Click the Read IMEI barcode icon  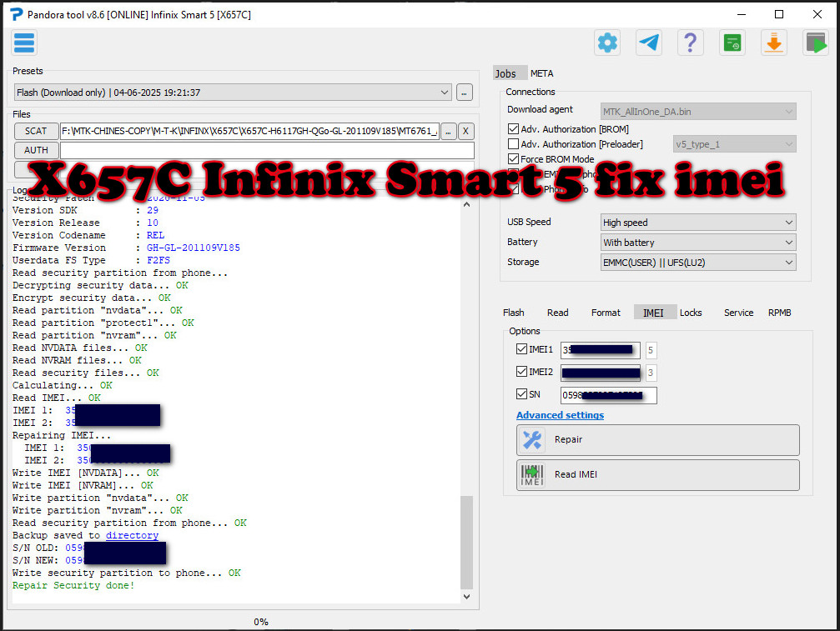point(532,475)
